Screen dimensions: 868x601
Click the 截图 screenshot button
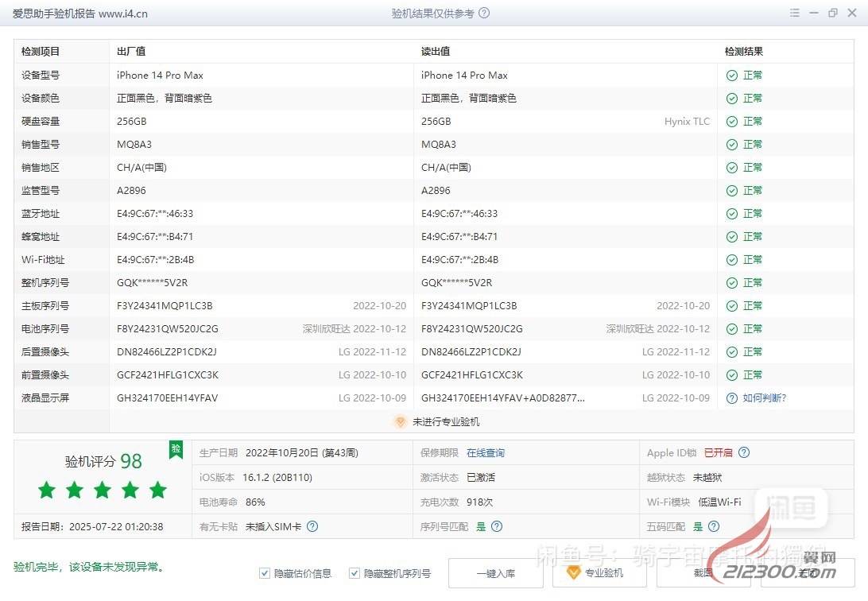[703, 573]
